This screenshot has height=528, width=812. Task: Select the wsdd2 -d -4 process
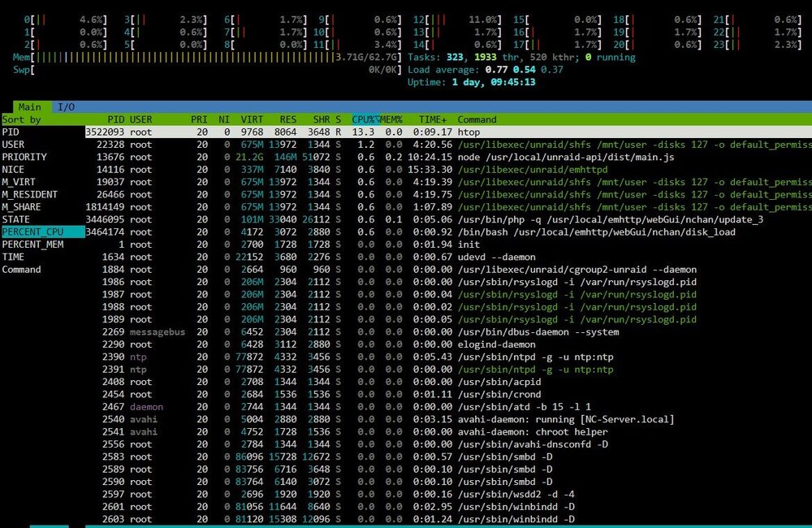click(448, 494)
